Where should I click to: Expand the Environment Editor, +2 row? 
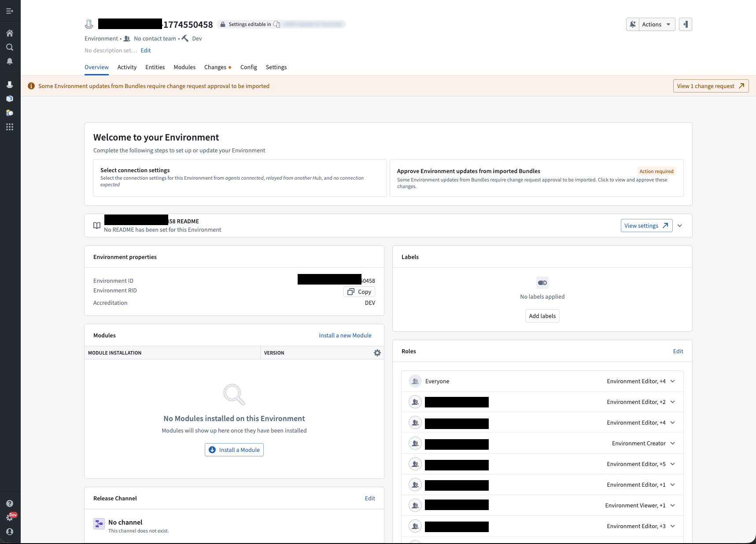coord(673,402)
